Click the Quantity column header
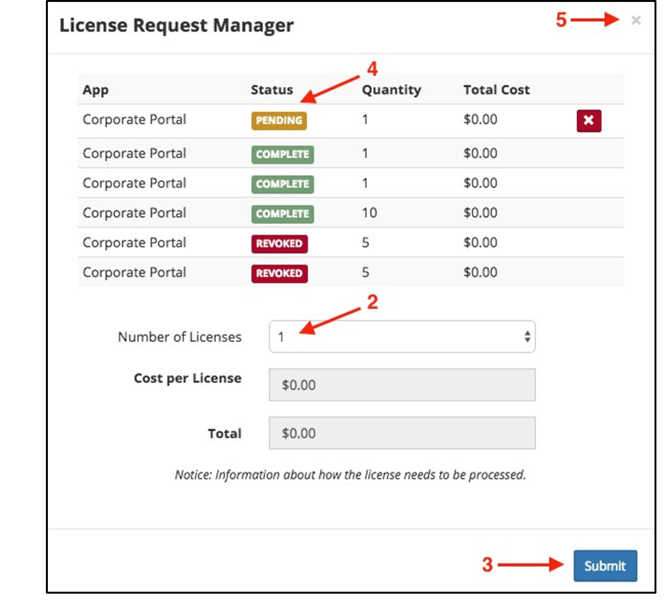The image size is (670, 615). pos(391,90)
